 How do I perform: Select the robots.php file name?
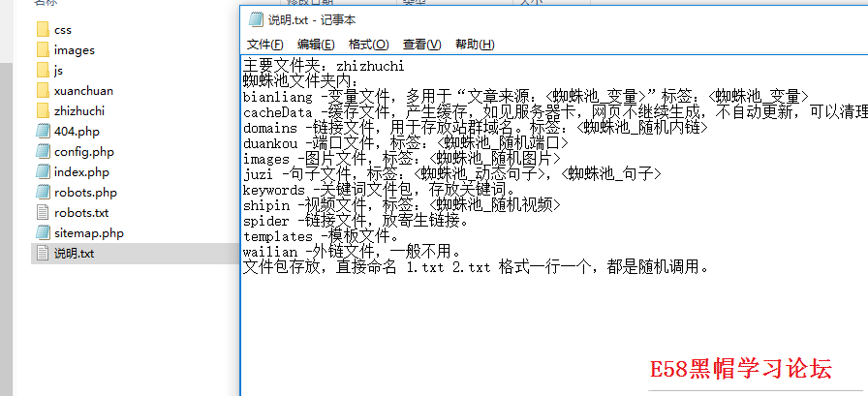click(x=84, y=193)
